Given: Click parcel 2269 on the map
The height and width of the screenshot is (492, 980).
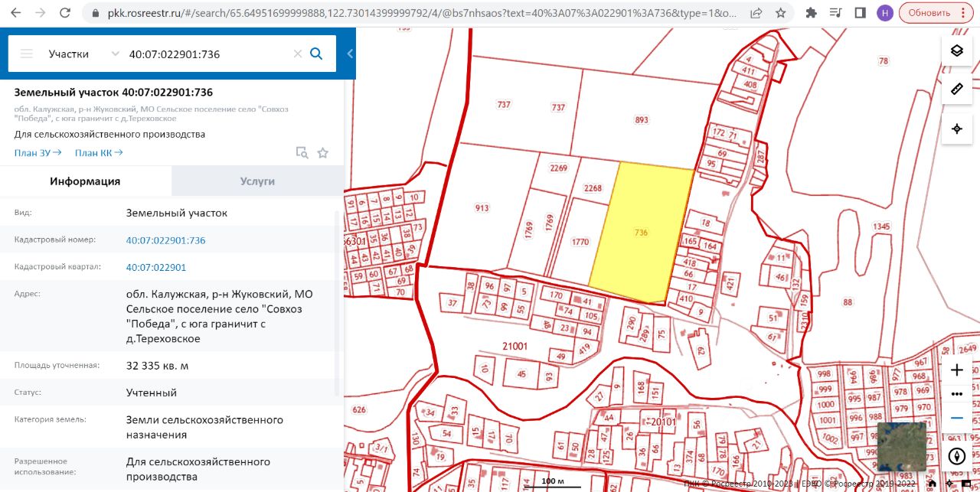Looking at the screenshot, I should click(x=560, y=168).
